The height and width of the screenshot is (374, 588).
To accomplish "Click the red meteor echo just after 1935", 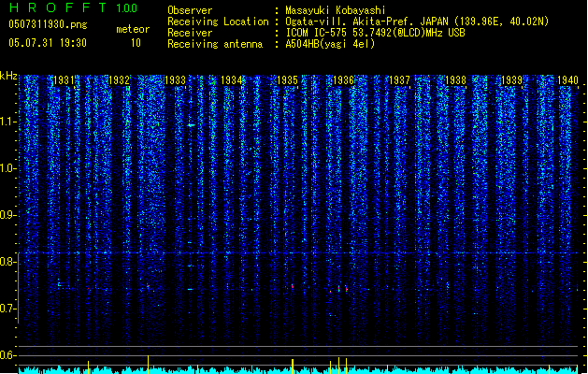I will click(293, 286).
